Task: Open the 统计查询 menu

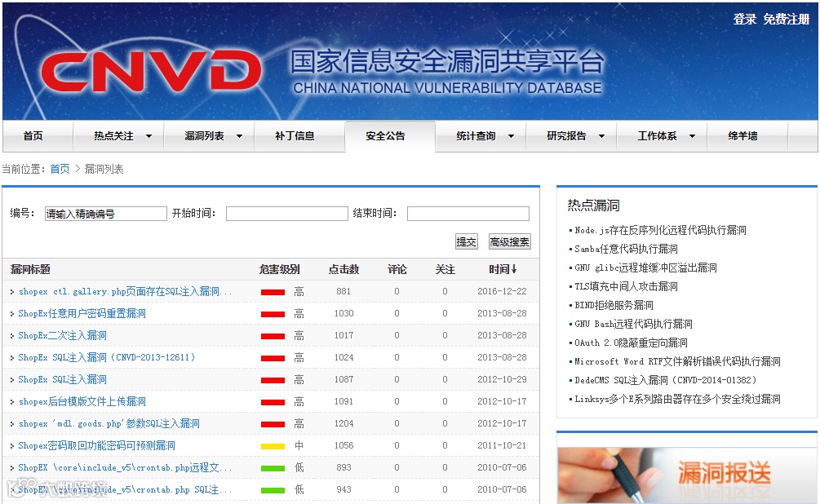Action: click(x=476, y=136)
